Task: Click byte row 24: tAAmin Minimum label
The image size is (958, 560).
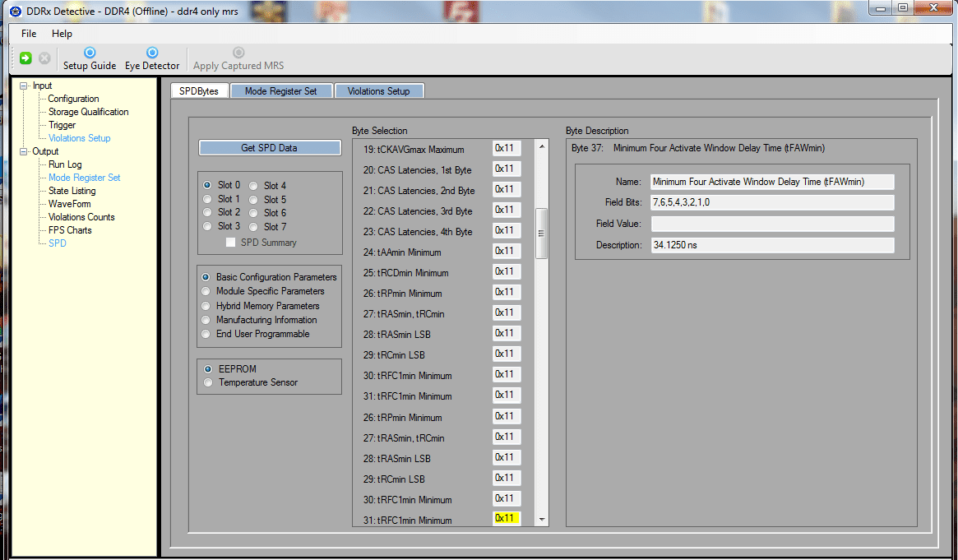Action: pos(402,252)
